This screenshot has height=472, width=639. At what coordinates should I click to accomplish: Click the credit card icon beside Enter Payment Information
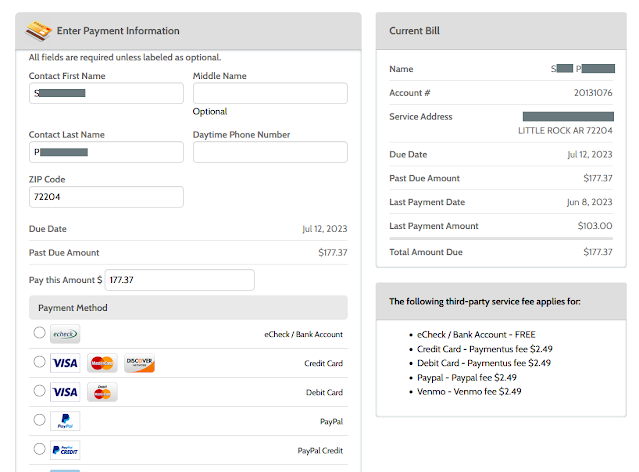coord(38,31)
